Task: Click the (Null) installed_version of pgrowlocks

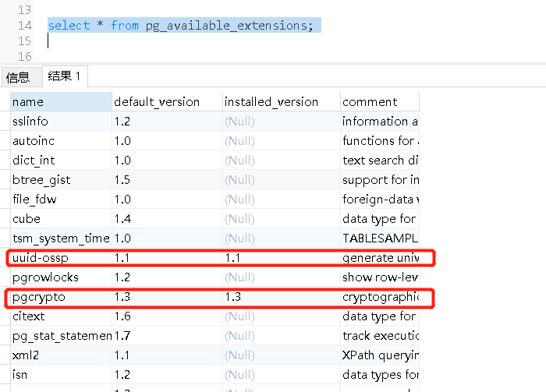Action: pos(282,277)
